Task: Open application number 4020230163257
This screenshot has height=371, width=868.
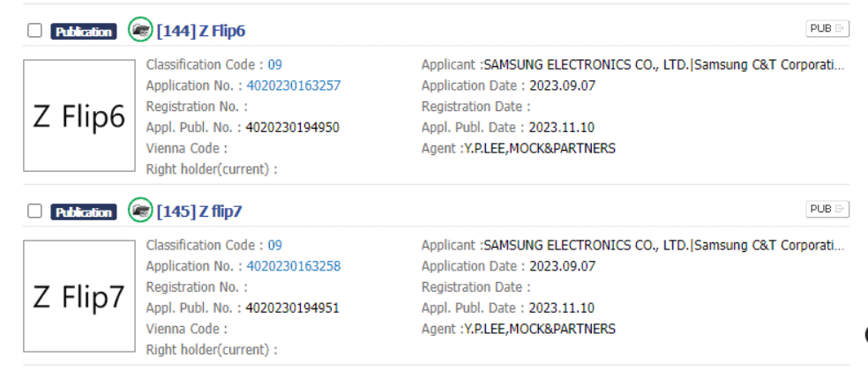Action: (x=293, y=85)
